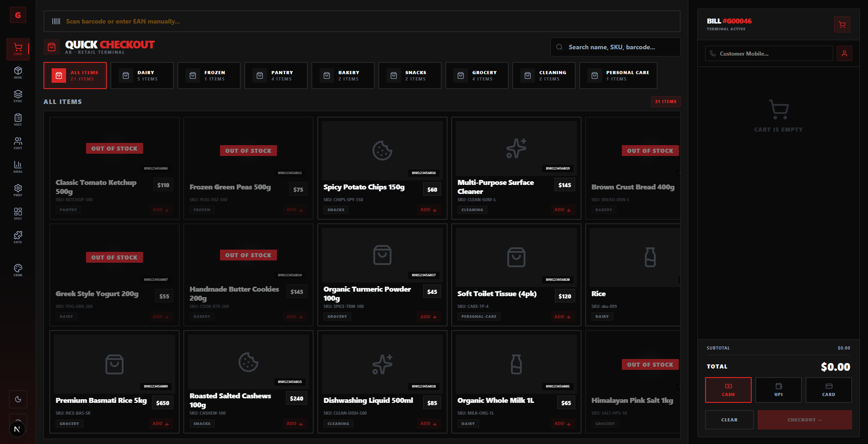Focus the barcode scan input field
The width and height of the screenshot is (868, 444).
[x=362, y=21]
